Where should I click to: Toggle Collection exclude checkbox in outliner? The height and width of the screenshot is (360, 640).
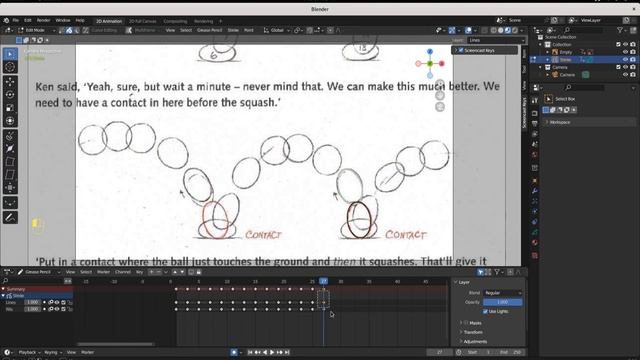tap(618, 44)
